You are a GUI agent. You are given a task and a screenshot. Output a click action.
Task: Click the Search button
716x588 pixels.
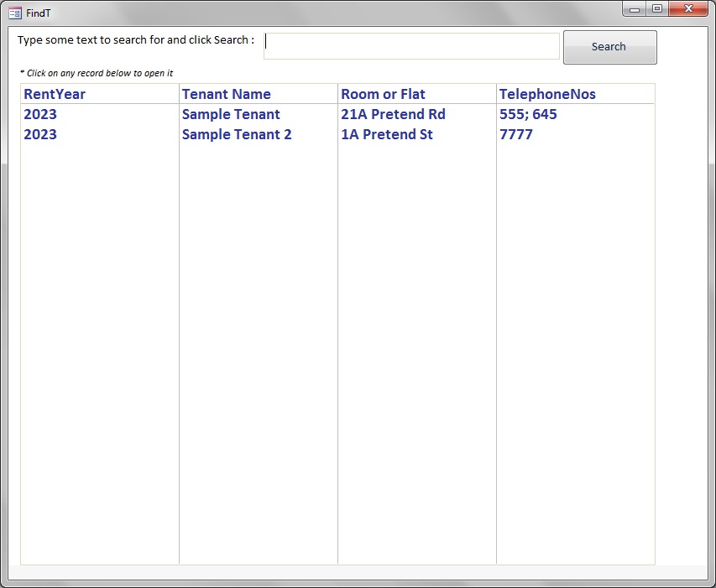click(609, 47)
